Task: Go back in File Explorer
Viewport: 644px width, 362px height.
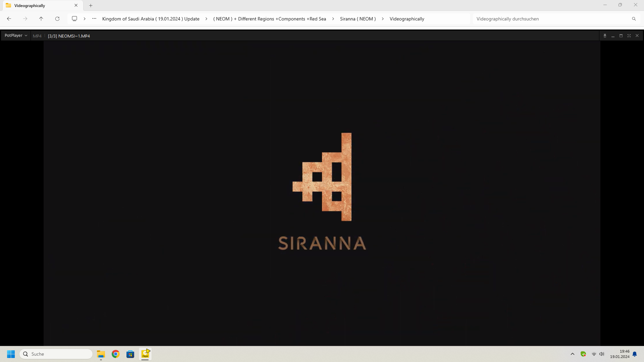Action: (9, 19)
